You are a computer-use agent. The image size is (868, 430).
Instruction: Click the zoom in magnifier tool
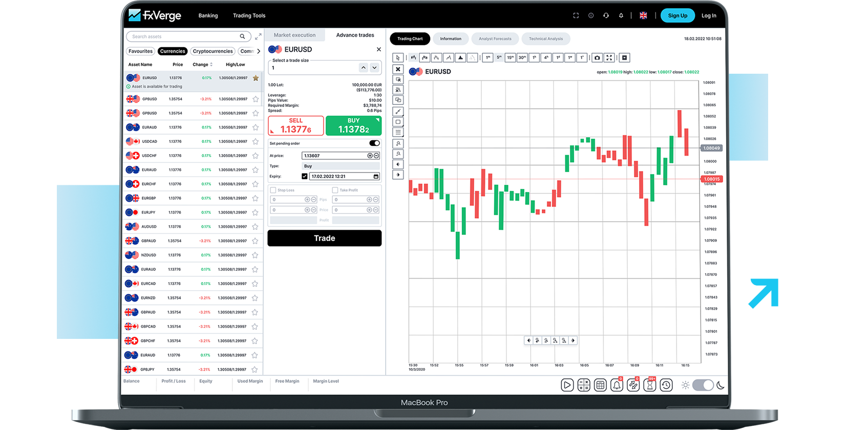398,143
